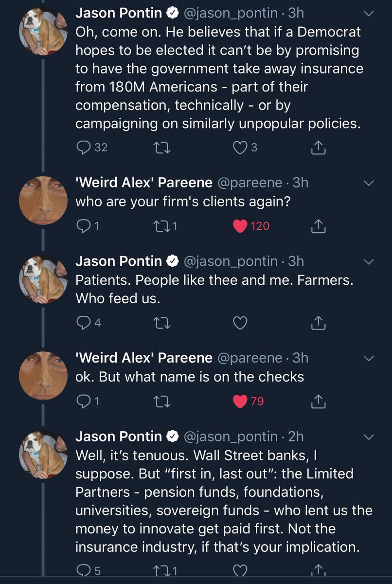Viewport: 392px width, 584px height.
Task: Like the "Farmers. Who feed us" tweet
Action: tap(240, 322)
